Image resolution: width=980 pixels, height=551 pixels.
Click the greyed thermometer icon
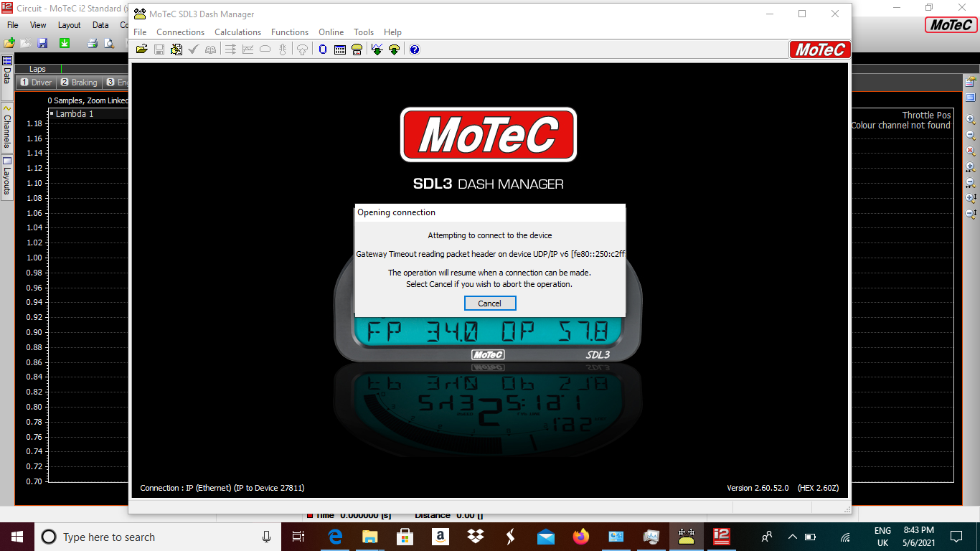(x=283, y=50)
